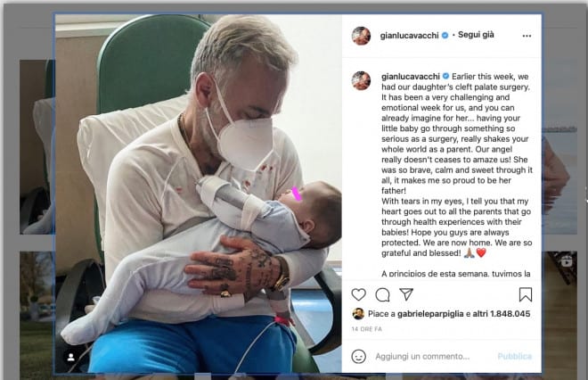588x380 pixels.
Task: Open the gianlucavacchi username in the caption
Action: (410, 76)
